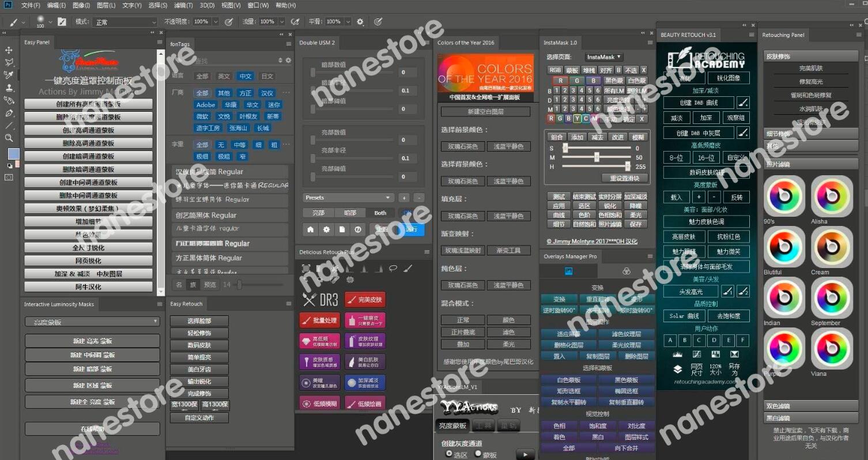Open smoothing options gear icon
The height and width of the screenshot is (460, 868).
[x=360, y=22]
